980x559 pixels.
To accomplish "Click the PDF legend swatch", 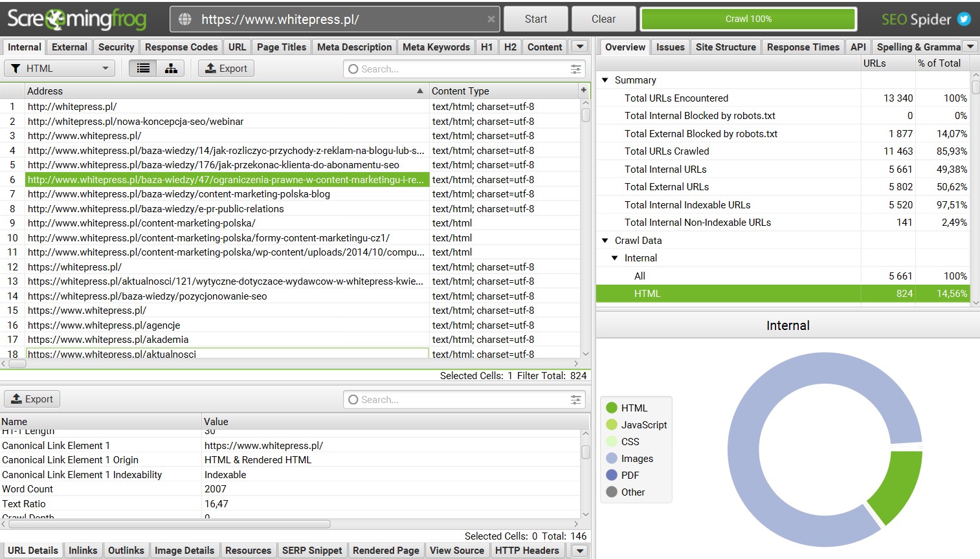I will (612, 475).
